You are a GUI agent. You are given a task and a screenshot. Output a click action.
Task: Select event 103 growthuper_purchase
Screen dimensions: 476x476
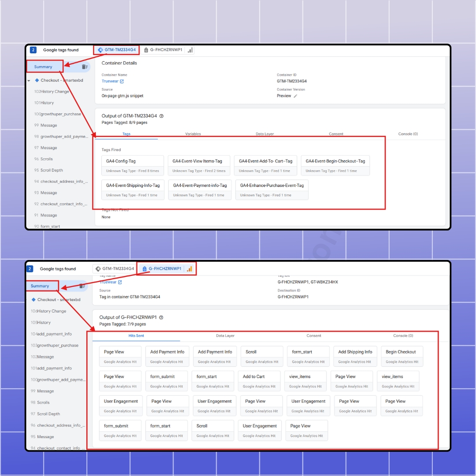coord(55,345)
